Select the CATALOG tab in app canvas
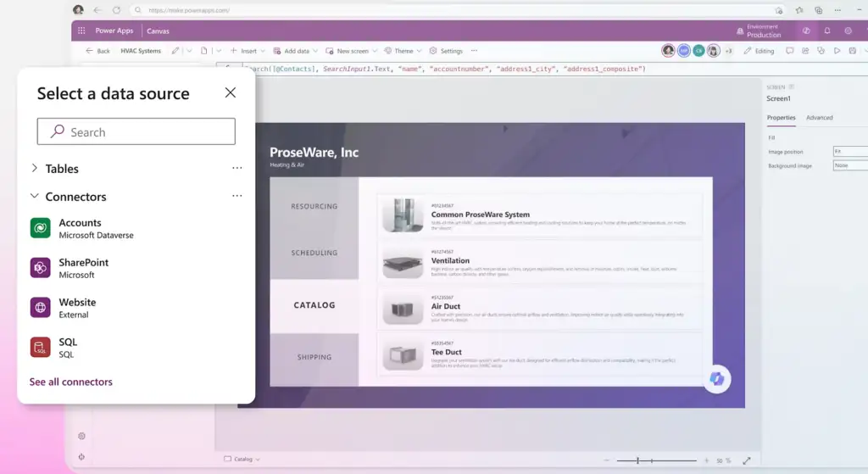The image size is (868, 474). pyautogui.click(x=314, y=305)
